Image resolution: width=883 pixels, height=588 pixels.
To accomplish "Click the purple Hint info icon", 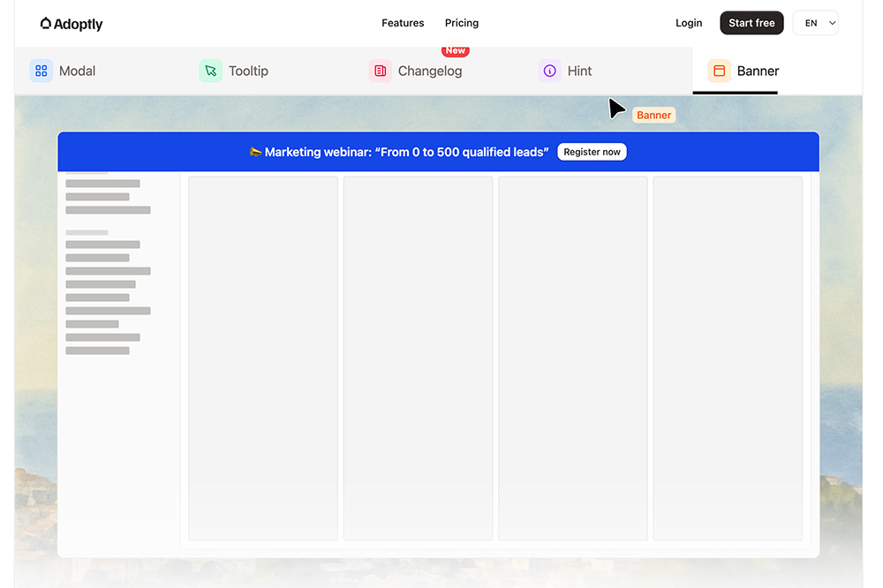I will tap(549, 71).
